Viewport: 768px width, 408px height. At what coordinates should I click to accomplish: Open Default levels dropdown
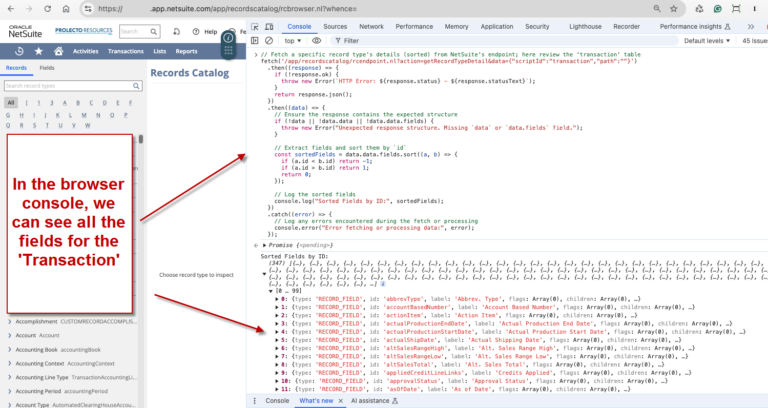pos(707,41)
